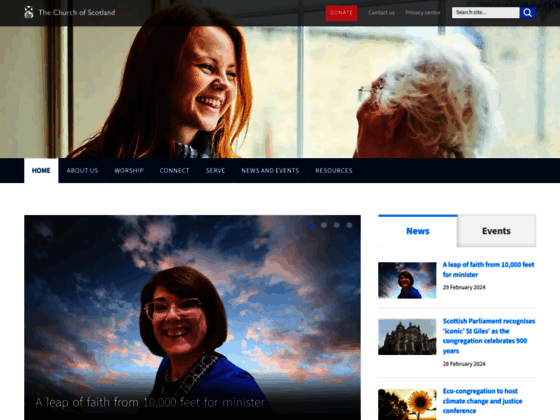Click the minister skydive news thumbnail
The image size is (560, 420).
coord(407,280)
